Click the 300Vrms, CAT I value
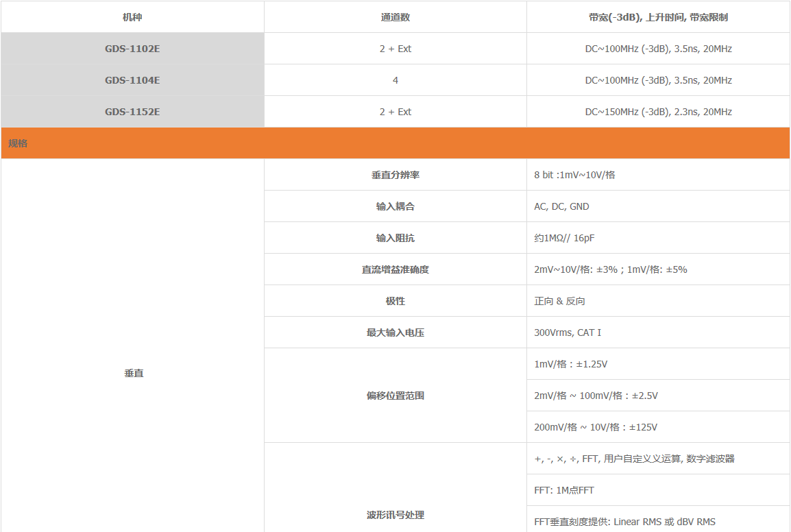 click(x=568, y=332)
